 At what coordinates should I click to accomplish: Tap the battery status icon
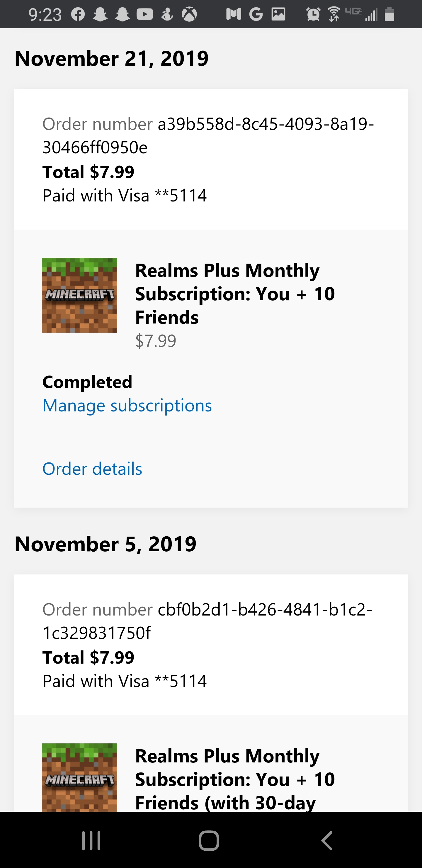click(x=389, y=14)
